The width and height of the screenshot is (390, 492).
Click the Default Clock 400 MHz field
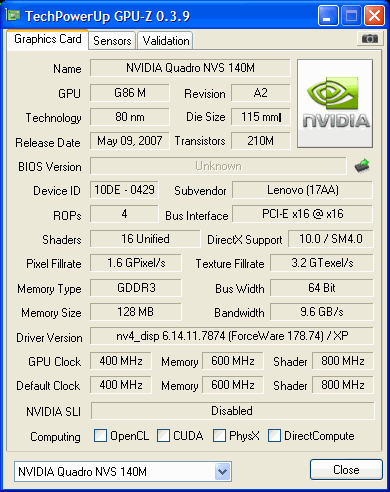121,385
